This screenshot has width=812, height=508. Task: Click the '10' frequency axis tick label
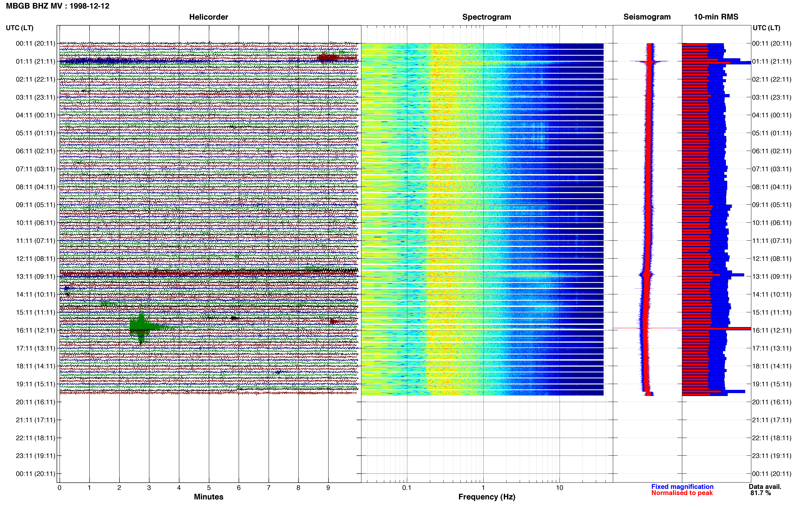pos(559,488)
